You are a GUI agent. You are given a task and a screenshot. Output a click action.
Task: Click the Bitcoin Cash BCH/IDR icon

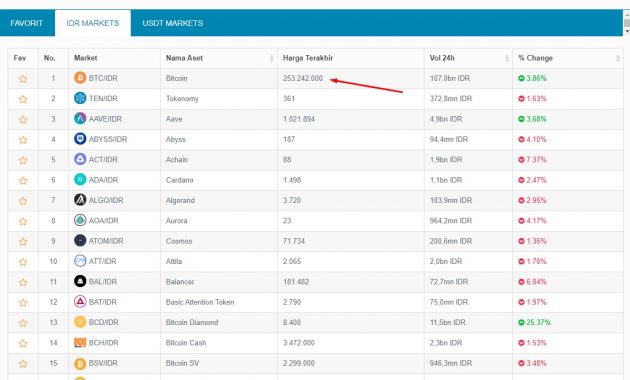[x=80, y=342]
